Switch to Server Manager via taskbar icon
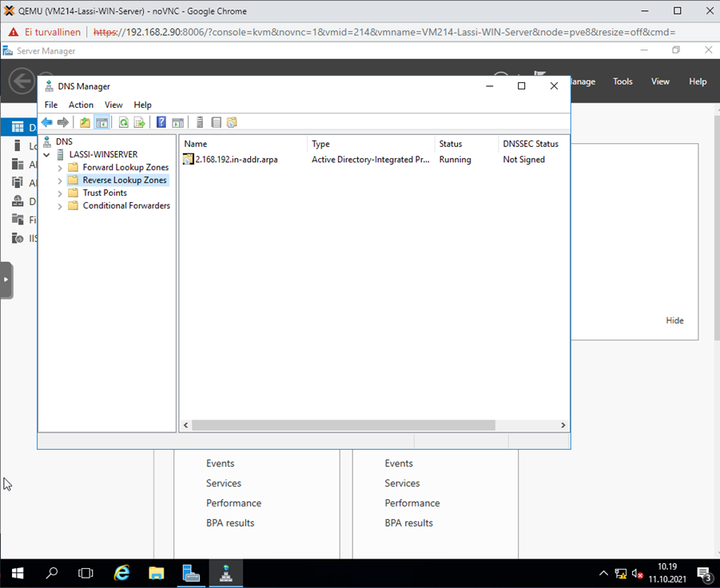Image resolution: width=720 pixels, height=588 pixels. [x=191, y=573]
